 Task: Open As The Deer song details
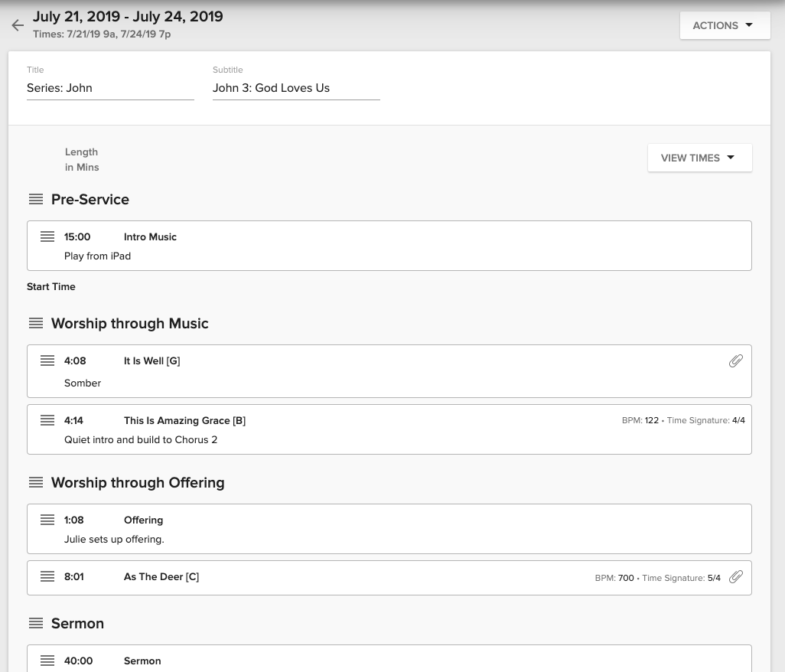coord(161,576)
